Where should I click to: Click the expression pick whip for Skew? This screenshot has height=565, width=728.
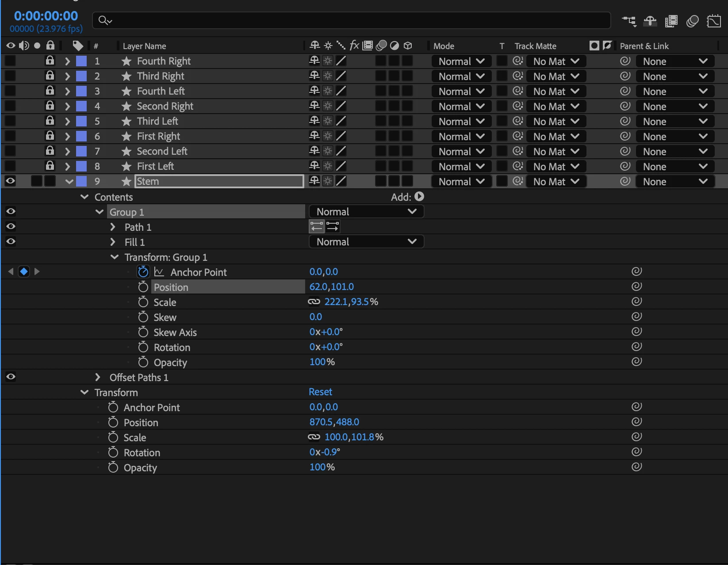point(636,317)
